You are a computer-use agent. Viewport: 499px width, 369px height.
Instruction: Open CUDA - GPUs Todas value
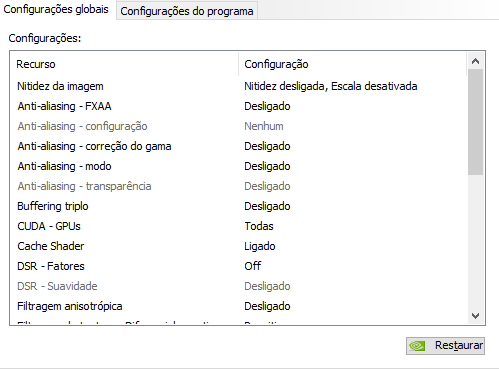pyautogui.click(x=259, y=226)
